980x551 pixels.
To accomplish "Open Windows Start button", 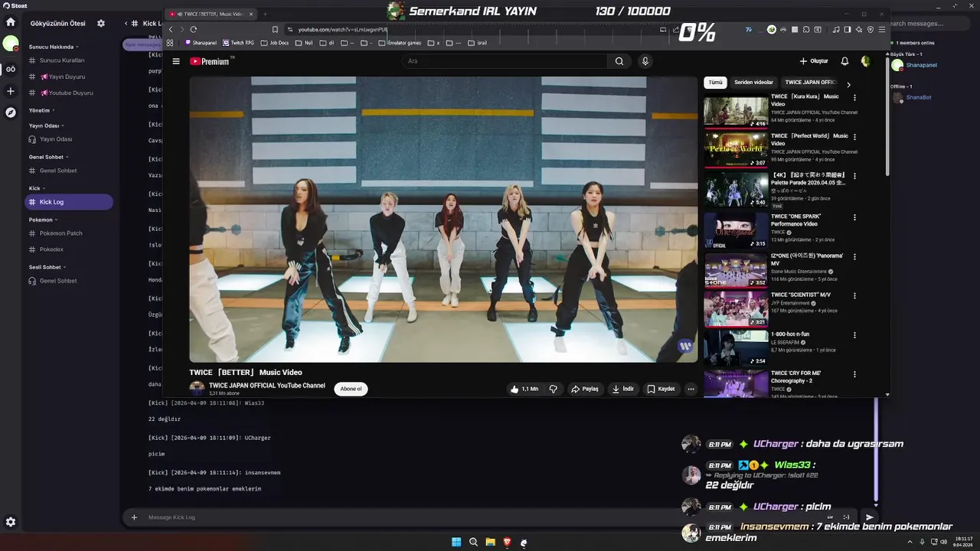I will tap(456, 542).
